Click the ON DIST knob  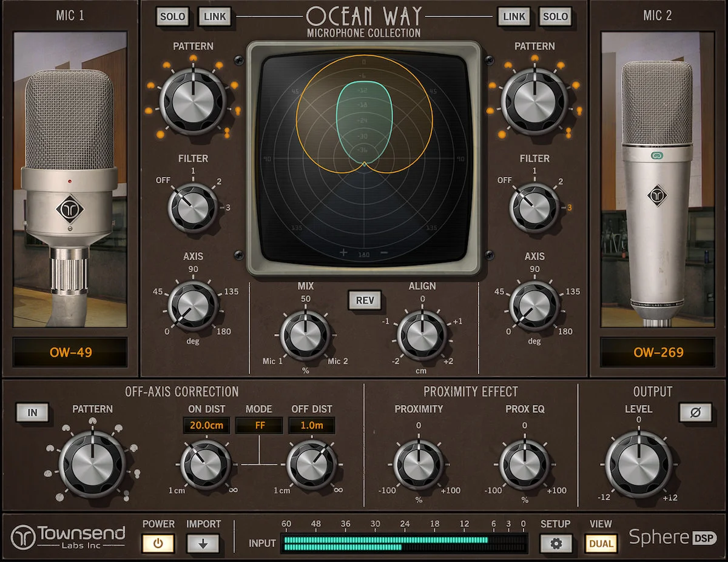point(206,465)
